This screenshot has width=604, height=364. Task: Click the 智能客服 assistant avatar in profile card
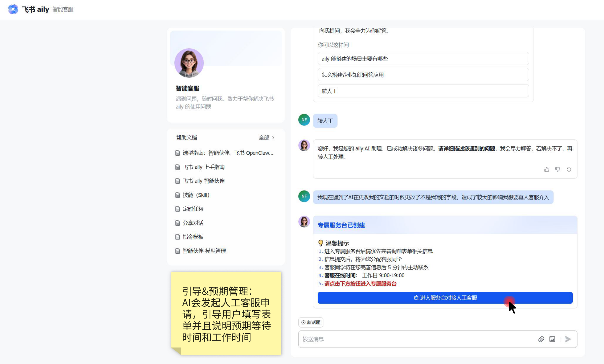coord(189,63)
